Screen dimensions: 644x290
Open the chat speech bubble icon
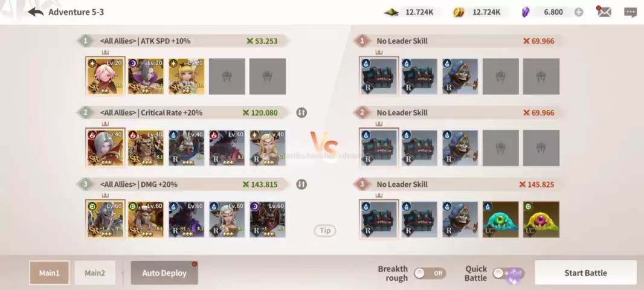[x=630, y=12]
